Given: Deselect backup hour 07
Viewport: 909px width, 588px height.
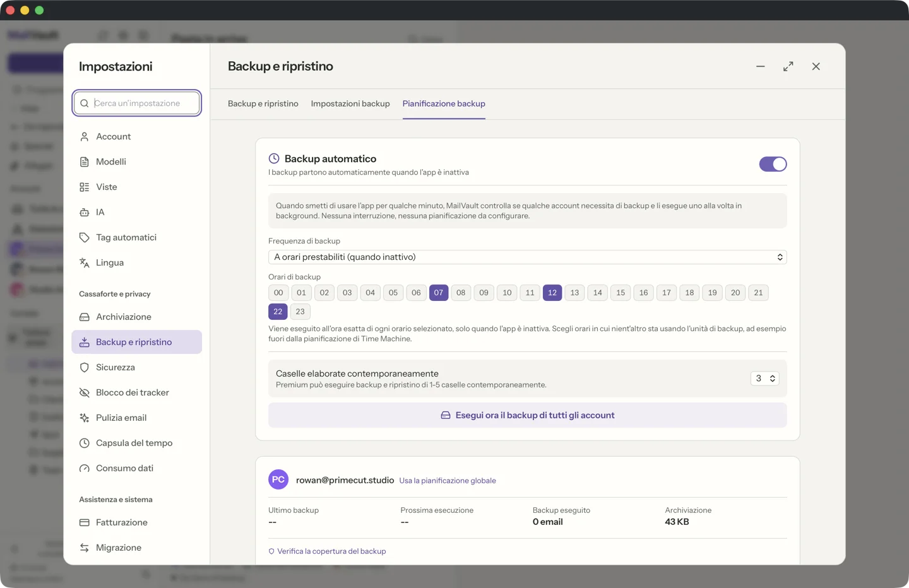Looking at the screenshot, I should pyautogui.click(x=439, y=293).
